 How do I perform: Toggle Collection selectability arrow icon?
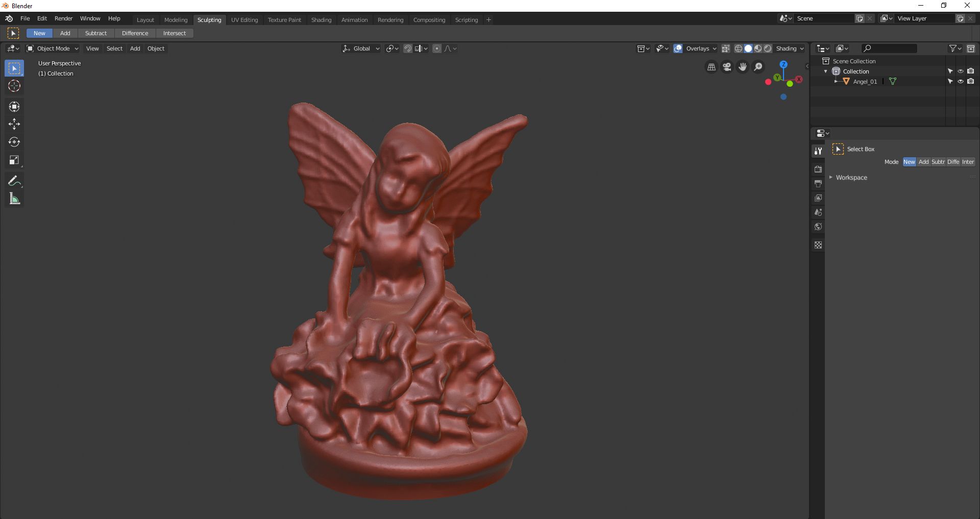[950, 71]
